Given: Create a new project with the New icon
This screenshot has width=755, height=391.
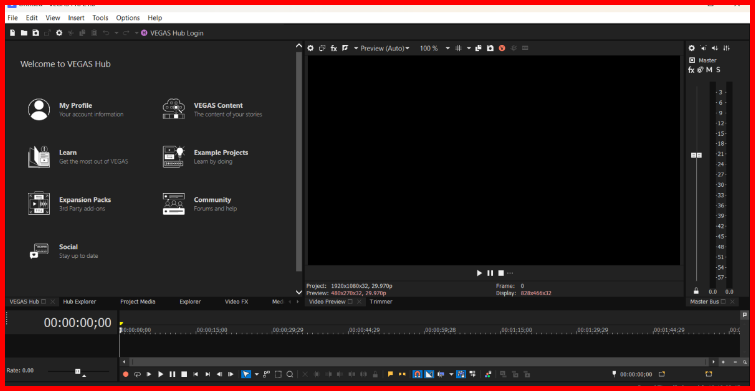Looking at the screenshot, I should pos(13,33).
